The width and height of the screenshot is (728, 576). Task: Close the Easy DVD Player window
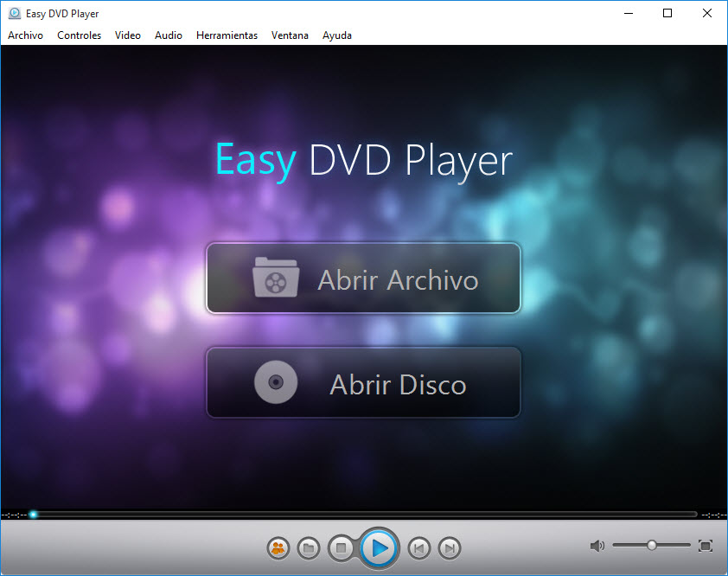[x=706, y=14]
